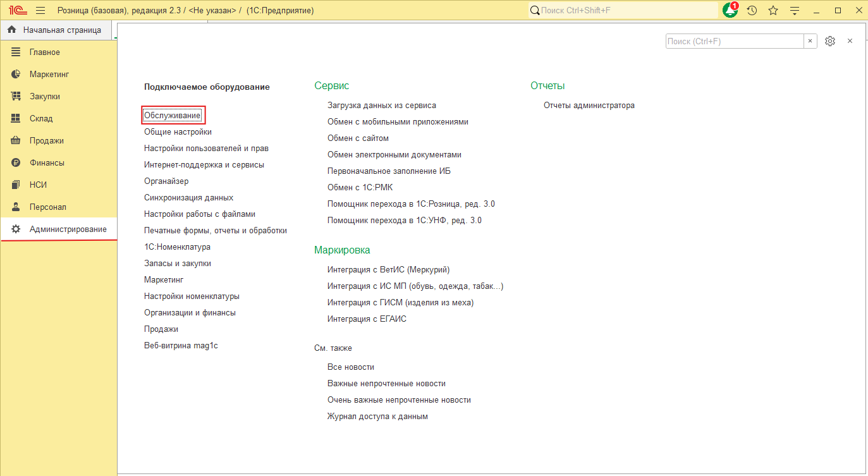Open the Обслуживание link
Screen dimensions: 868x476
click(173, 116)
